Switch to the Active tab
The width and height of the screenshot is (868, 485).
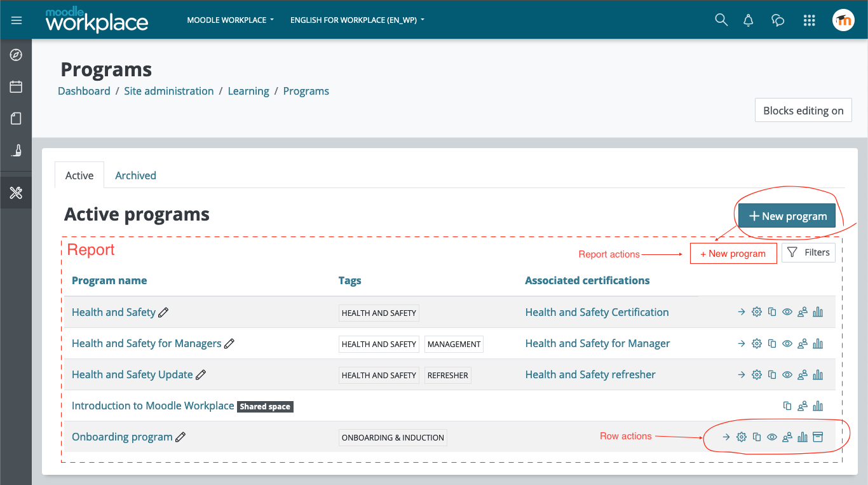pos(79,175)
